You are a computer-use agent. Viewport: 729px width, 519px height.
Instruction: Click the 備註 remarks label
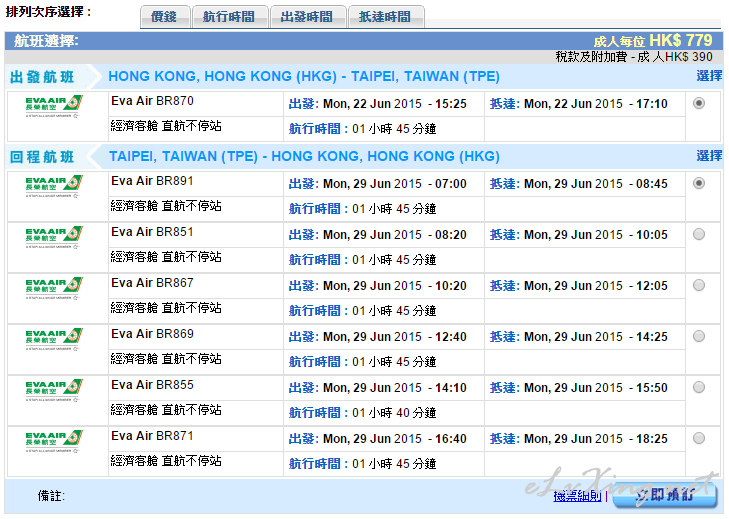[51, 496]
